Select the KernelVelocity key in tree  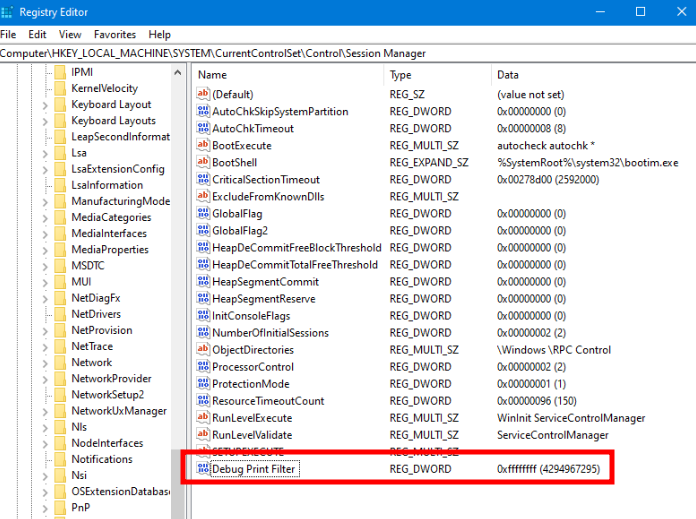pos(104,88)
